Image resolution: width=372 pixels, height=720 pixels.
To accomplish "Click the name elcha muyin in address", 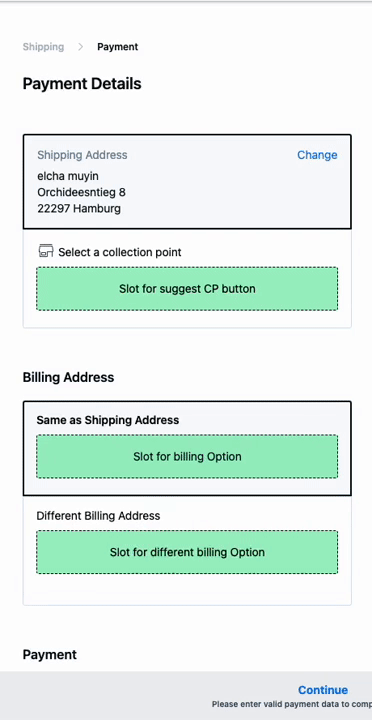I will 68,176.
